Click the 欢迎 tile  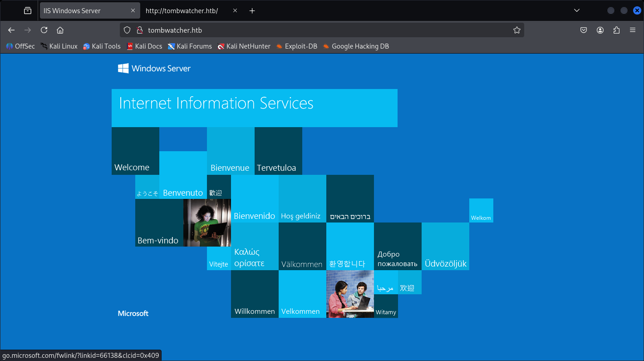click(410, 282)
